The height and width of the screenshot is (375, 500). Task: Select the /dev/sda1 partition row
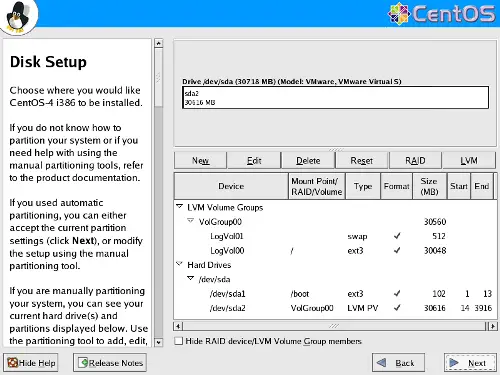click(x=335, y=294)
